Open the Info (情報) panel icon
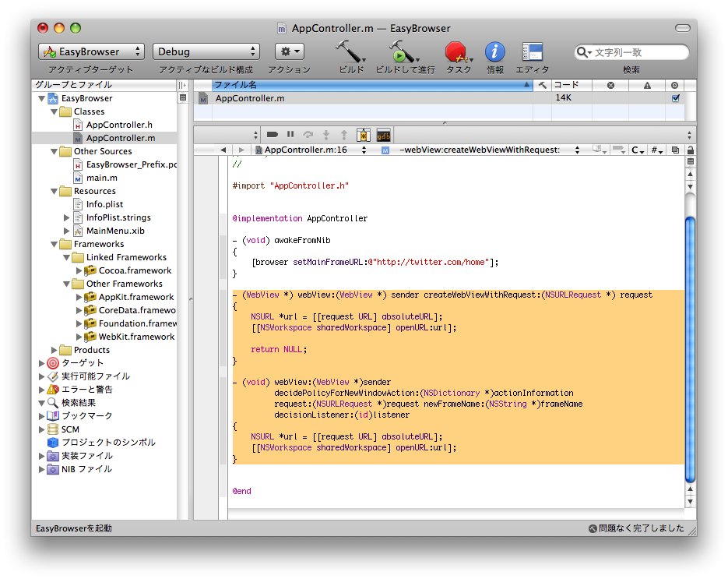Screen dimensions: 728x579 pos(495,51)
